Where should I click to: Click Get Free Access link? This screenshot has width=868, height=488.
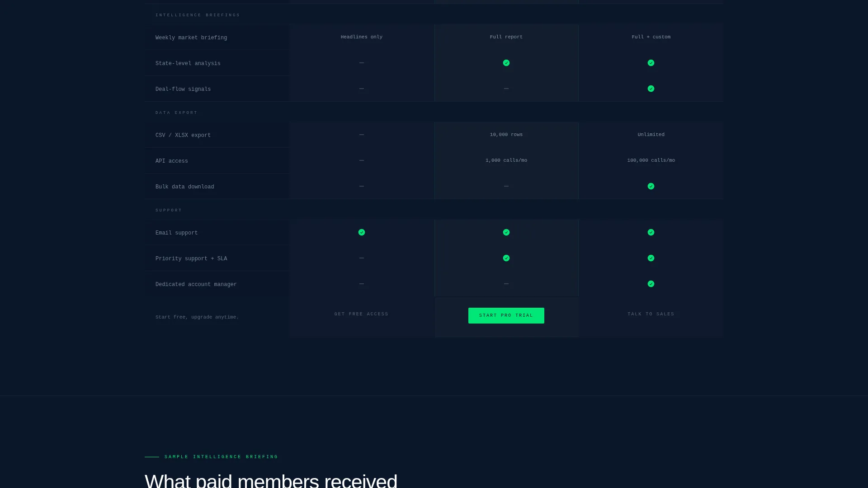(x=362, y=314)
